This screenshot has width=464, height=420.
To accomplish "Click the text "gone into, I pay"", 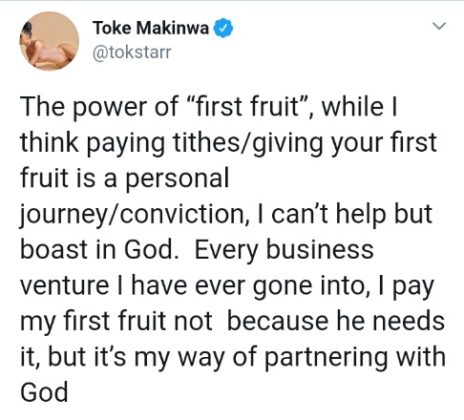I will coord(343,287).
